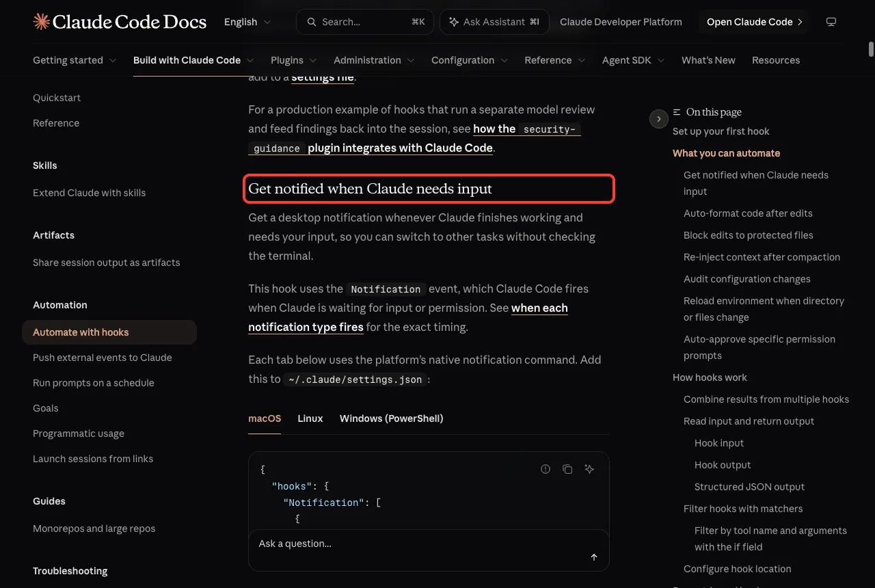Open the Goals sidebar page
The height and width of the screenshot is (588, 875).
pos(46,408)
